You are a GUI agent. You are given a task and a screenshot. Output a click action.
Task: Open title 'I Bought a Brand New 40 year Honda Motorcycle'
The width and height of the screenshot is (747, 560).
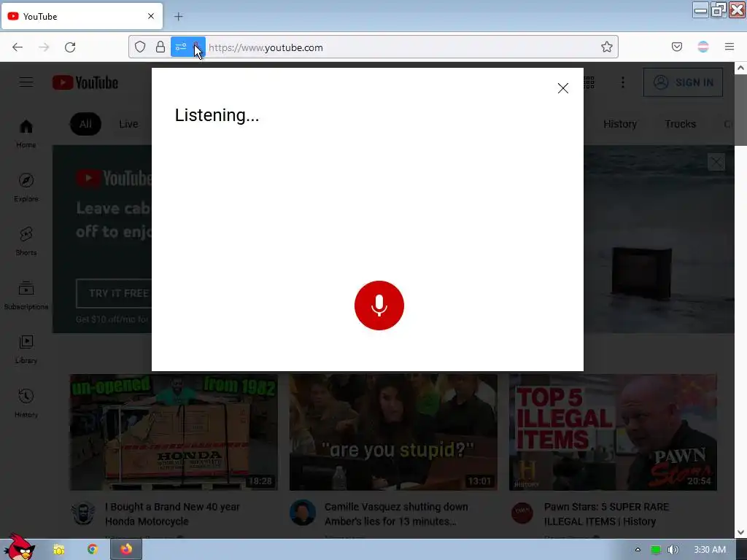click(172, 514)
